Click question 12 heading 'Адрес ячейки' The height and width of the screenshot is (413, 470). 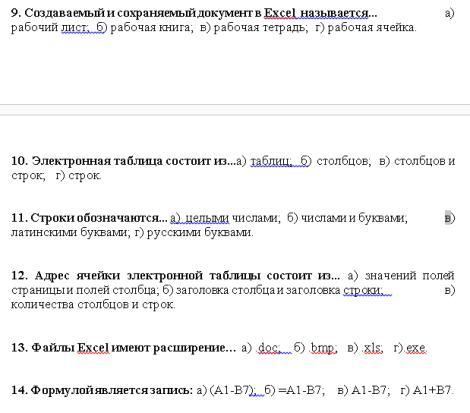point(176,276)
